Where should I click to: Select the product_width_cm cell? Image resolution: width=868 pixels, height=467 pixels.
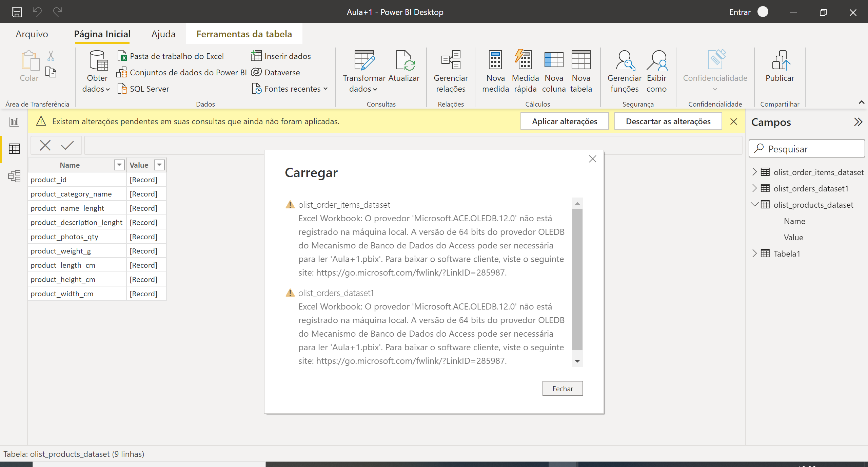[77, 294]
